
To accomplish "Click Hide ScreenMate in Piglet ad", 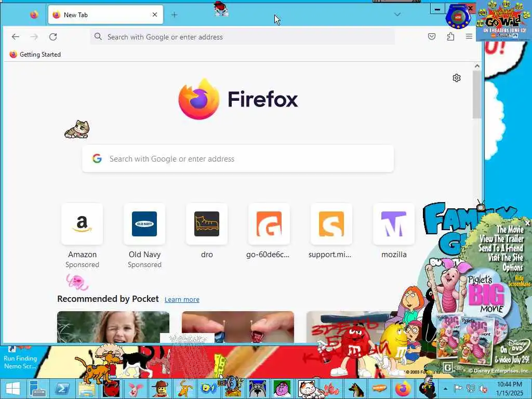I will click(x=519, y=281).
